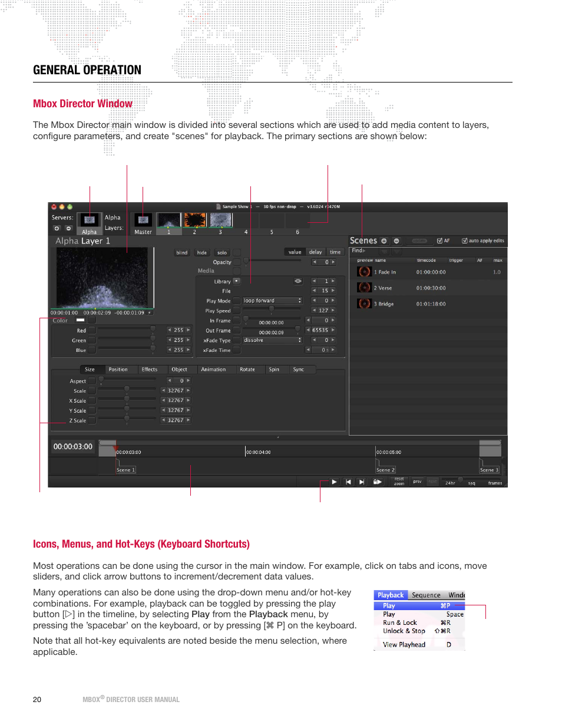Increment the Green value with right arrow

(x=188, y=340)
